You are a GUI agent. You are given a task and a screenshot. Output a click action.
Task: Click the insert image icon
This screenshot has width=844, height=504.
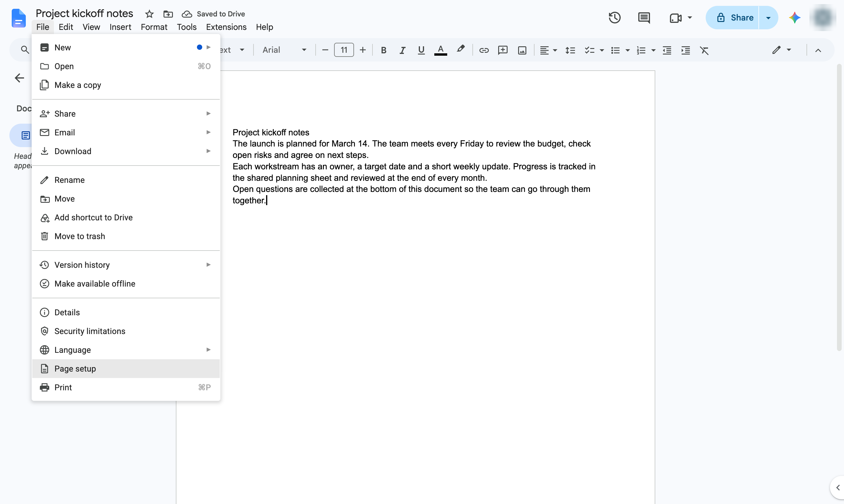click(522, 50)
